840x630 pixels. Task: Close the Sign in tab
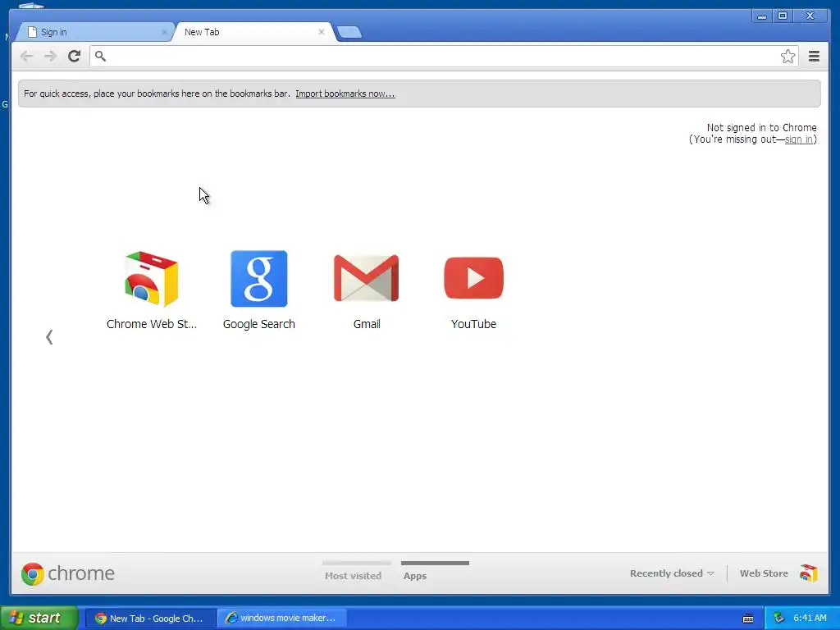point(164,32)
